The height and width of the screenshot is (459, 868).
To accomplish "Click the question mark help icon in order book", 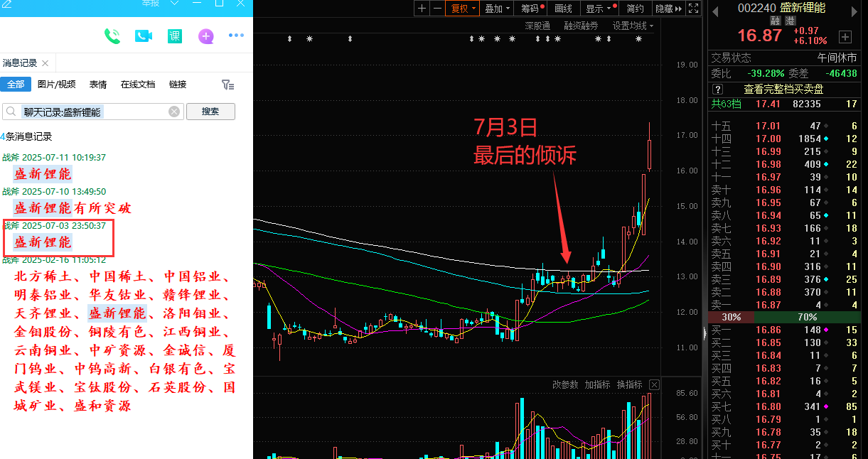I will click(x=718, y=89).
